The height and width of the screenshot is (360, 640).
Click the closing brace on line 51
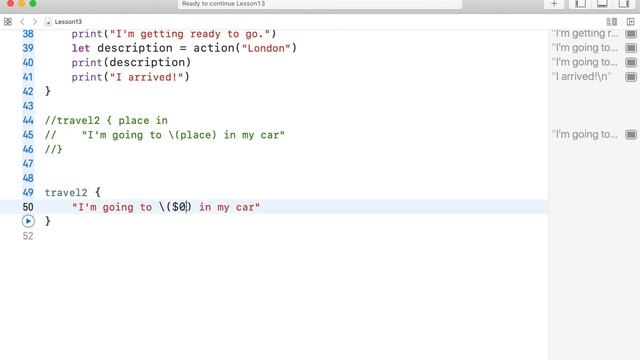pyautogui.click(x=48, y=221)
